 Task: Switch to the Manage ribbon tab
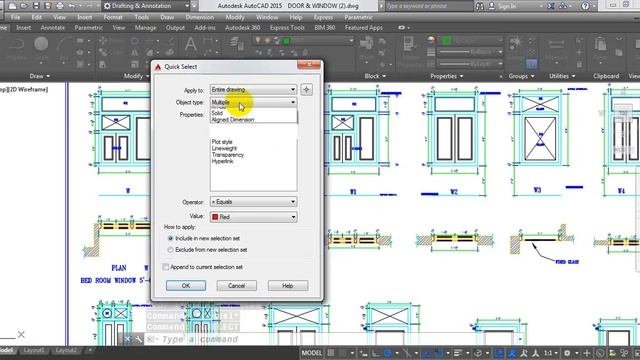(x=145, y=28)
